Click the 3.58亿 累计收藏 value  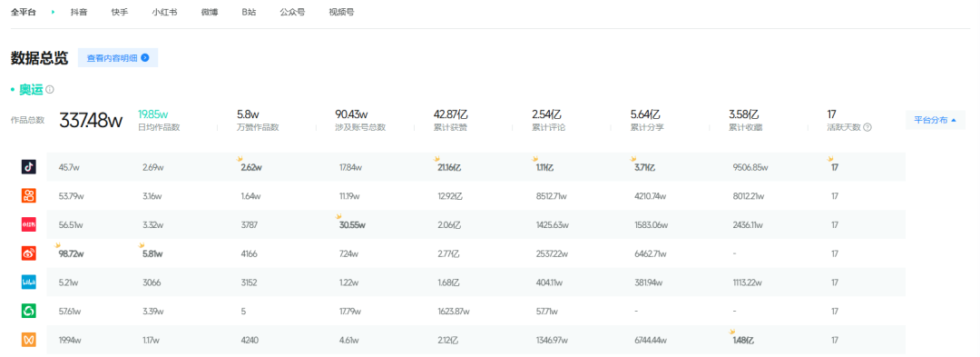click(744, 114)
